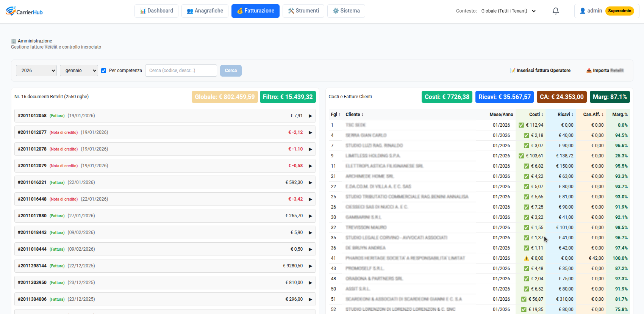Focus the Cerca search field
This screenshot has height=314, width=644.
(x=181, y=71)
